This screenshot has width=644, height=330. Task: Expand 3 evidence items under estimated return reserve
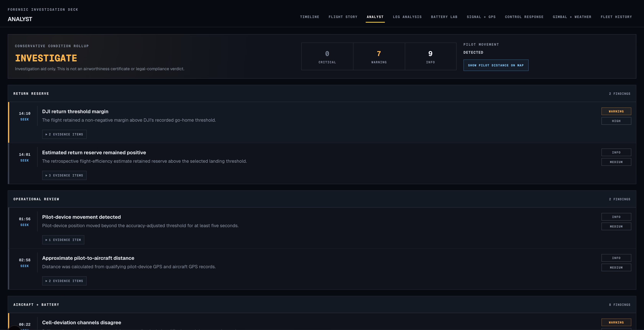[x=64, y=175]
